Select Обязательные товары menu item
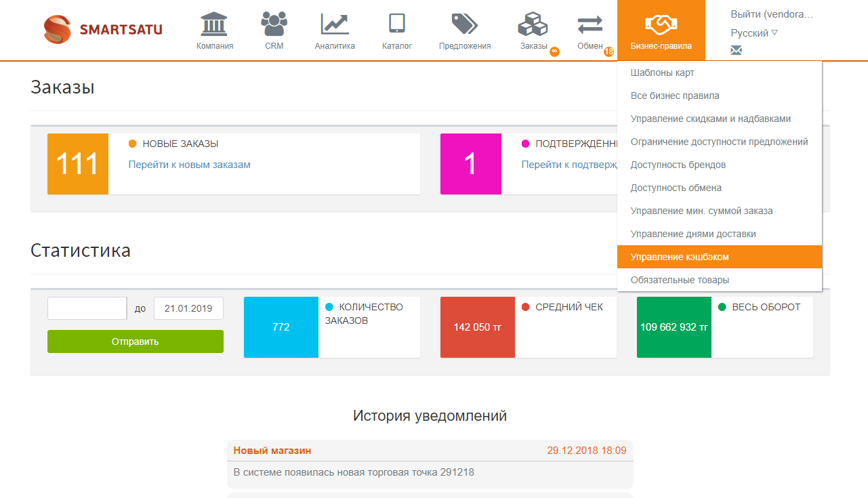This screenshot has width=868, height=498. click(720, 280)
